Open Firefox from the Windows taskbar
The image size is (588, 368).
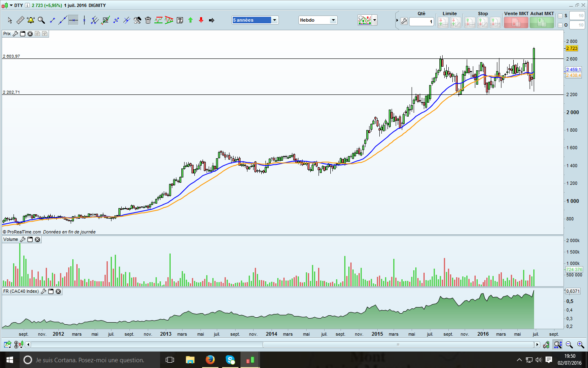point(210,360)
